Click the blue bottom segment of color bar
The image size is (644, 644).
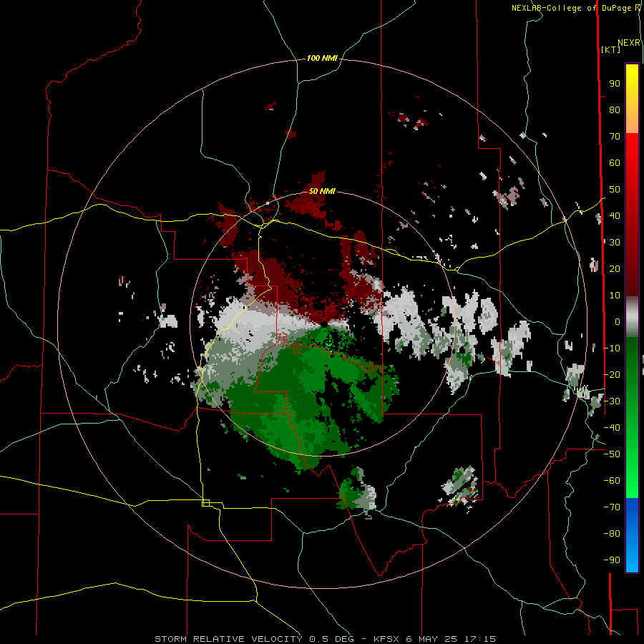pos(632,535)
